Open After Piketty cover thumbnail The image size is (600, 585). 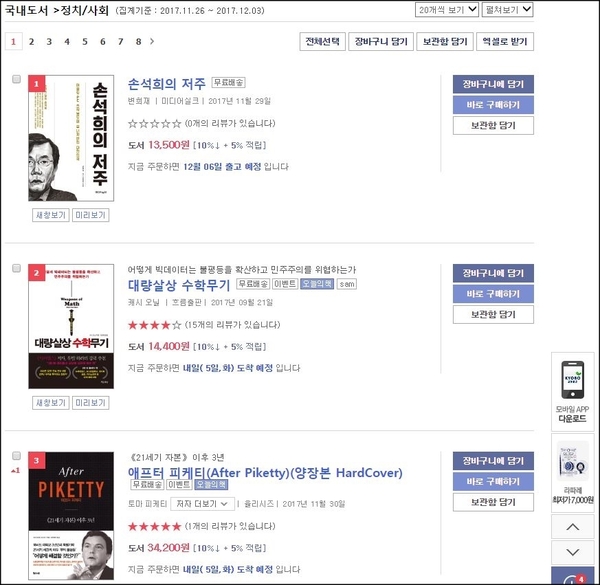coord(71,516)
